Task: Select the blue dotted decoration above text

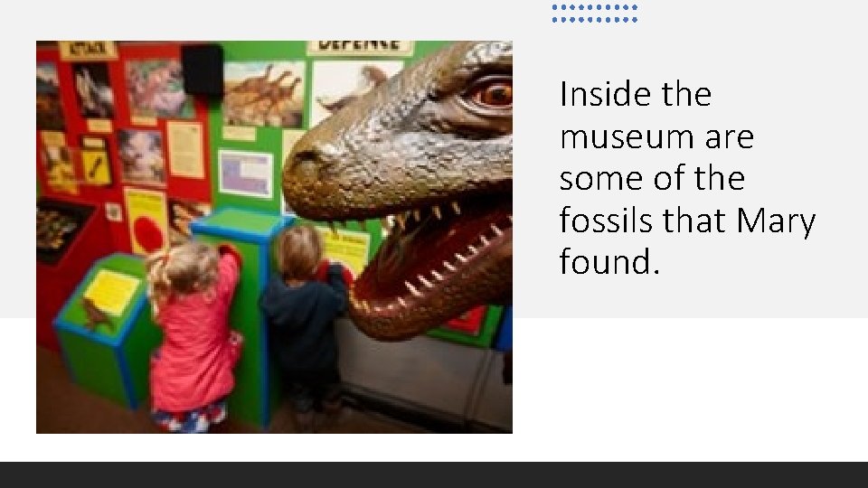Action: 595,14
